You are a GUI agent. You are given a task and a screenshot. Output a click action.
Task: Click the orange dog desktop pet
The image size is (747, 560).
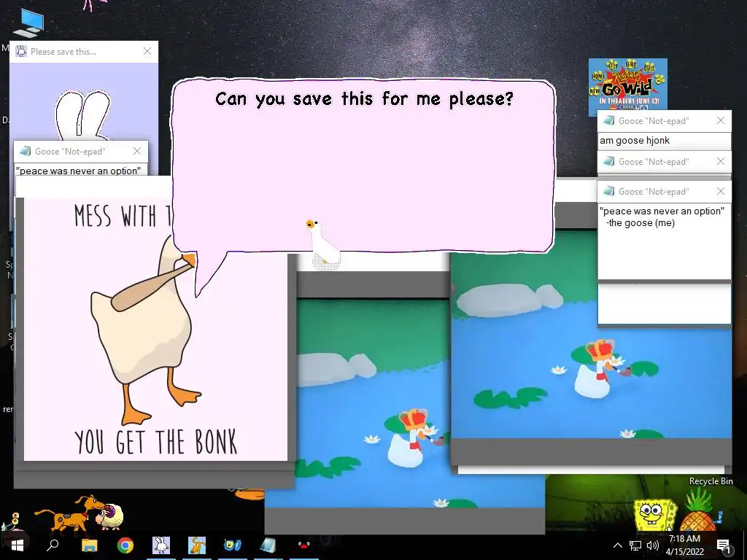point(68,513)
